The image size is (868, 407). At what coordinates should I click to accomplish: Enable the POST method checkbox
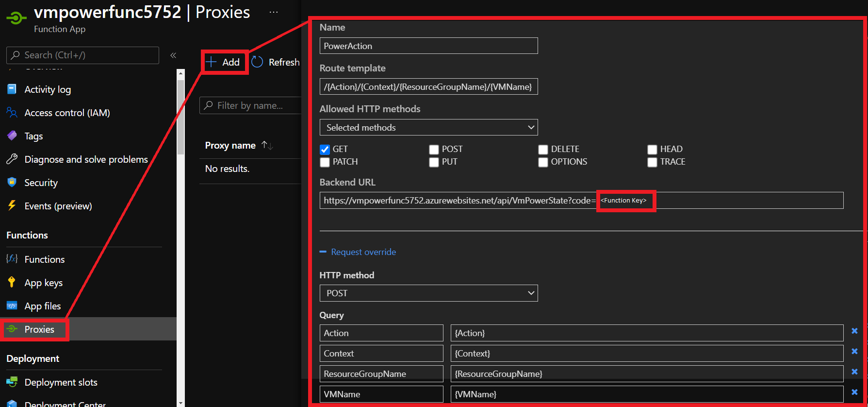[x=434, y=150]
